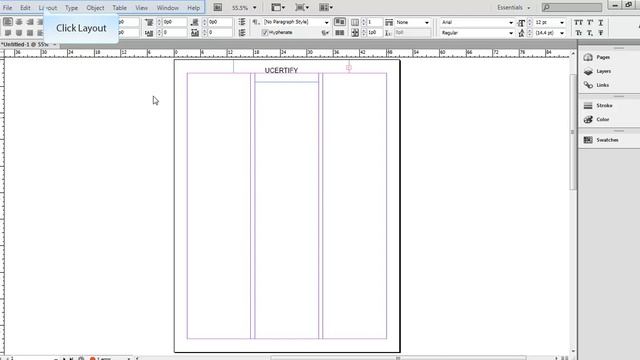Open the Essentials workspace switcher
The image size is (640, 360).
[x=513, y=7]
